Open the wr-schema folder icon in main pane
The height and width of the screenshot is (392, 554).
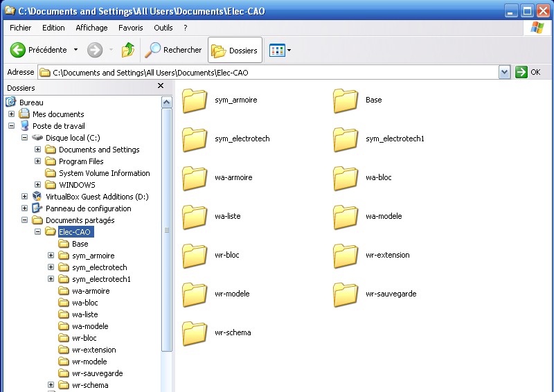[x=195, y=333]
